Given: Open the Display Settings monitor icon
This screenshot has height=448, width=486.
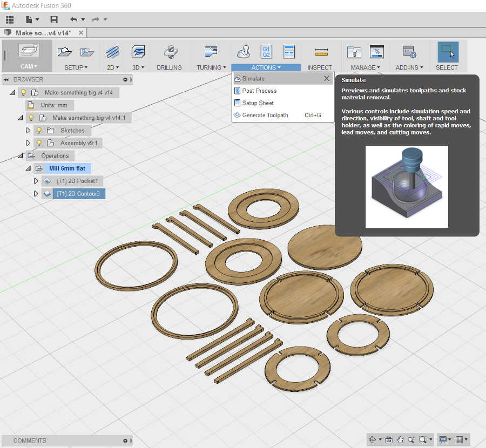Looking at the screenshot, I should 443,439.
